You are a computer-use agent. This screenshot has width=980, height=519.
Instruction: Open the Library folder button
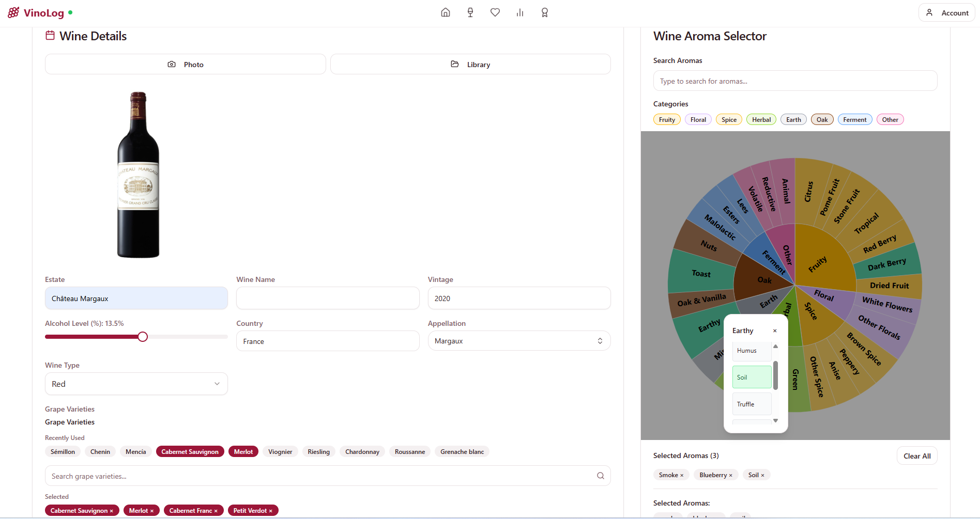tap(470, 64)
